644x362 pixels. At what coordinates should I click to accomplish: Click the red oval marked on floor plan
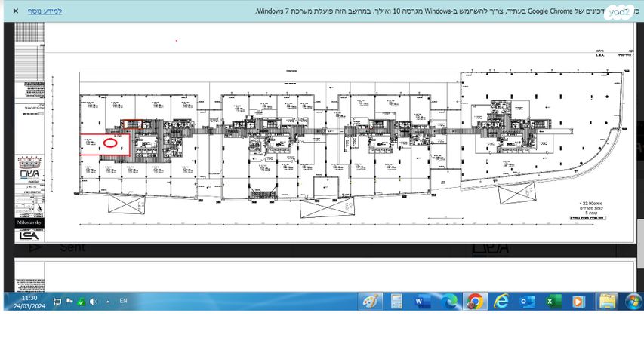click(109, 142)
